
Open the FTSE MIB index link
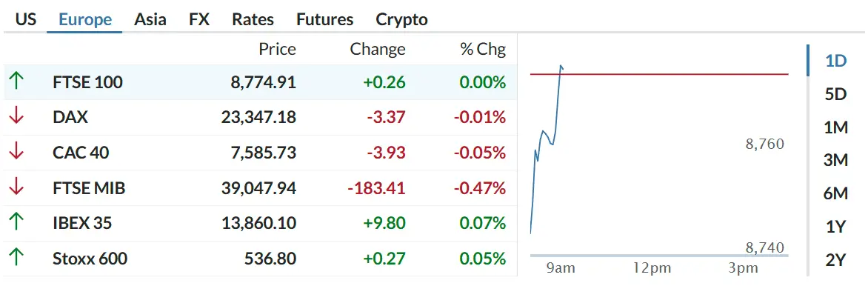click(x=89, y=188)
